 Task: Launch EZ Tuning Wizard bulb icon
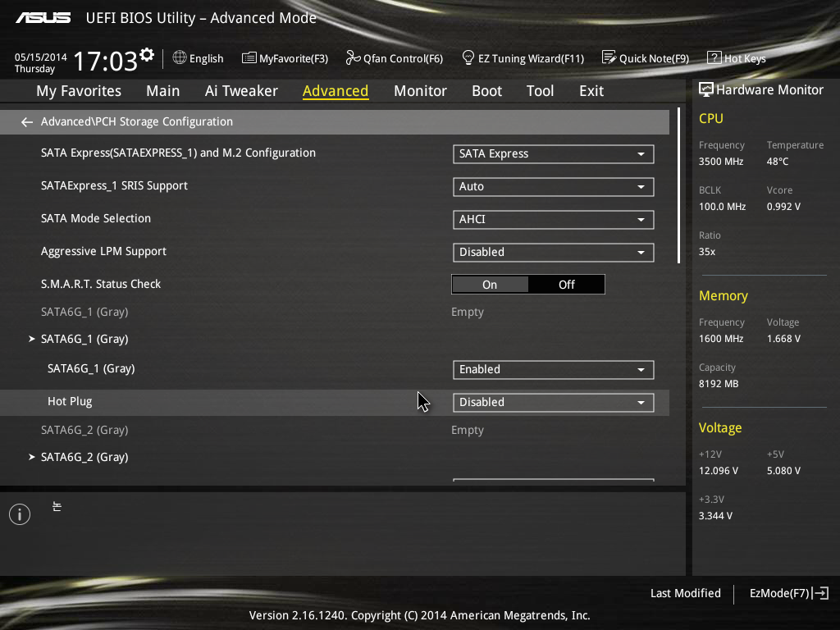pyautogui.click(x=468, y=58)
